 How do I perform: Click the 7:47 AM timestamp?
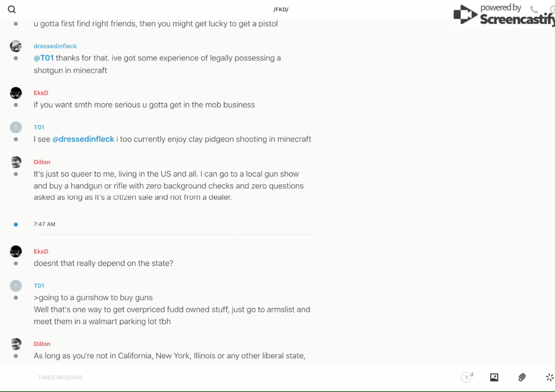(x=44, y=224)
